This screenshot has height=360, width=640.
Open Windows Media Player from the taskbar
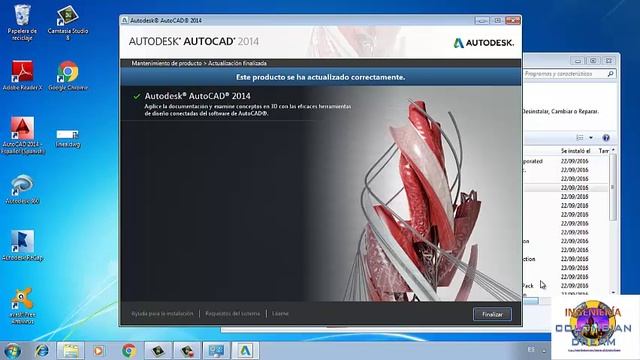tap(98, 351)
